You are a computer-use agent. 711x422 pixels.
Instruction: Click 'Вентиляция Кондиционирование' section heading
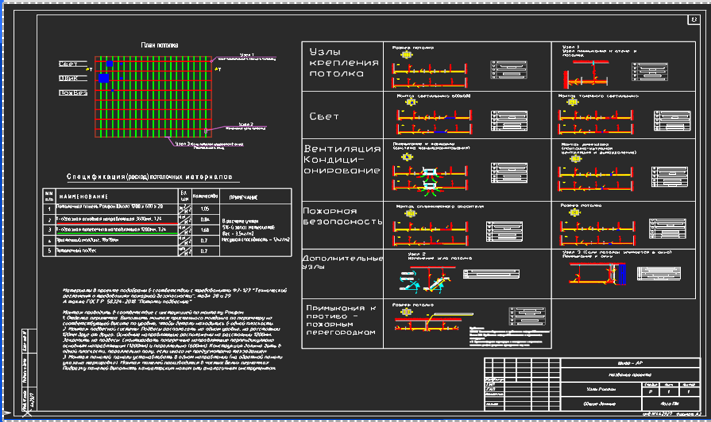(x=343, y=160)
